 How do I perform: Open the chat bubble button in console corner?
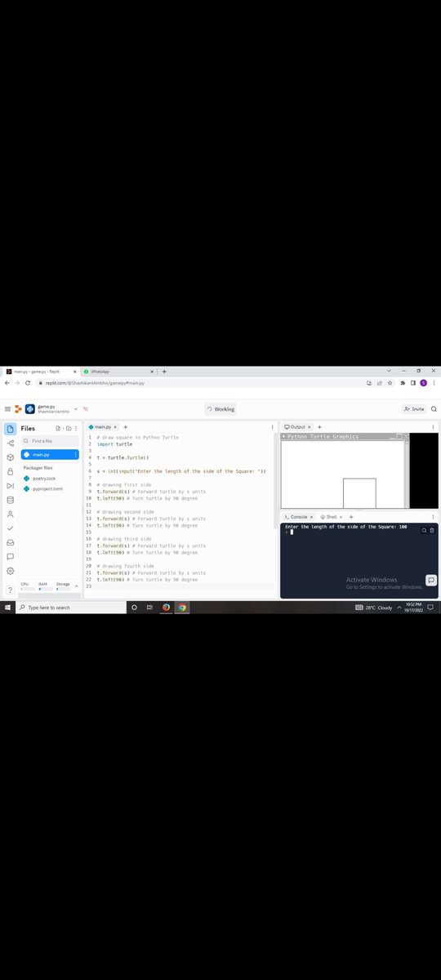pyautogui.click(x=430, y=581)
